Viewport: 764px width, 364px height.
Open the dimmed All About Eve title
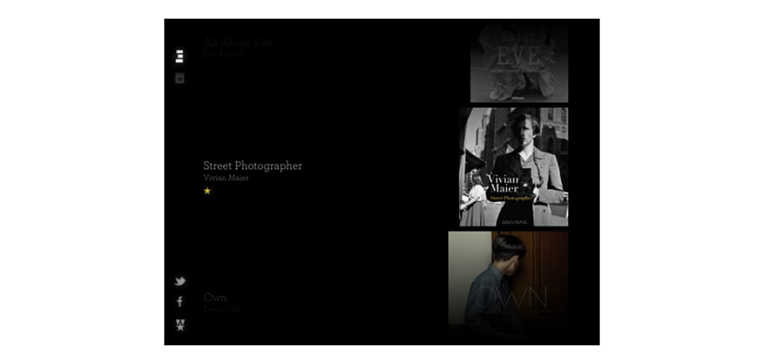click(x=237, y=42)
